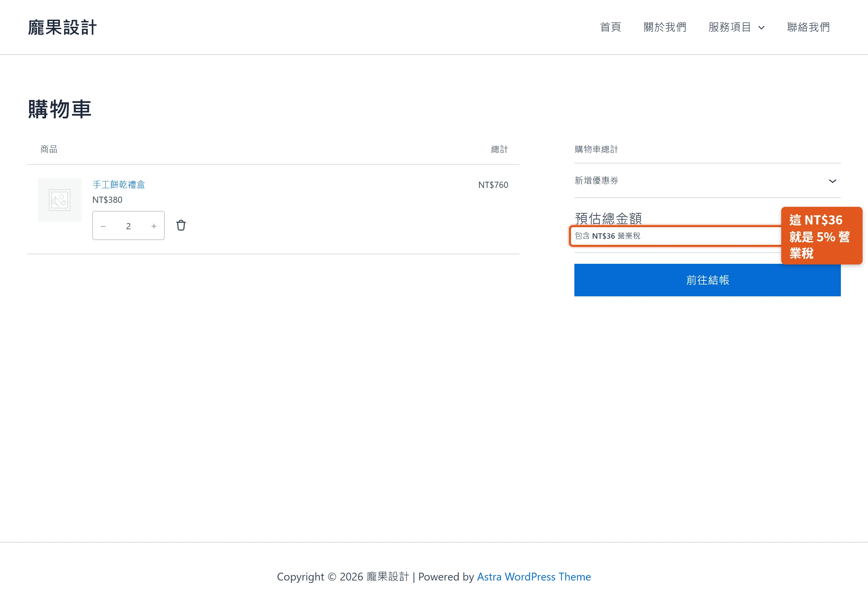Decrease quantity with the minus button
This screenshot has width=868, height=591.
pos(103,226)
